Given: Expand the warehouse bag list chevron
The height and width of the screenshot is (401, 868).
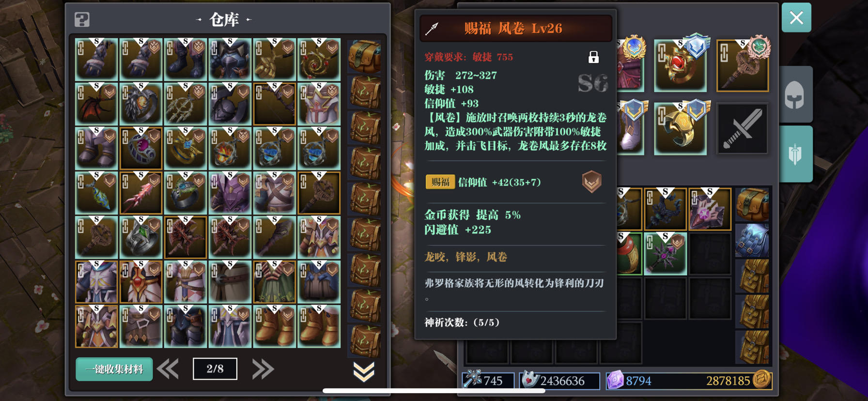Looking at the screenshot, I should pos(364,371).
